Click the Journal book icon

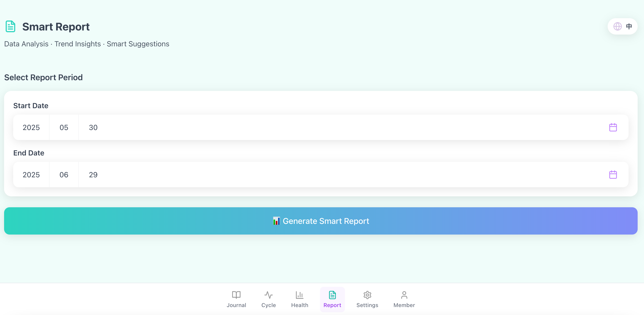tap(236, 295)
